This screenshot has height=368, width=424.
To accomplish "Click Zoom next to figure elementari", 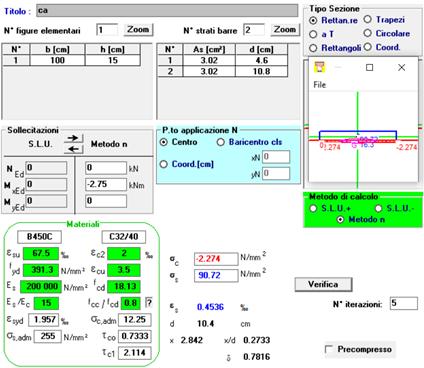I will (x=138, y=30).
